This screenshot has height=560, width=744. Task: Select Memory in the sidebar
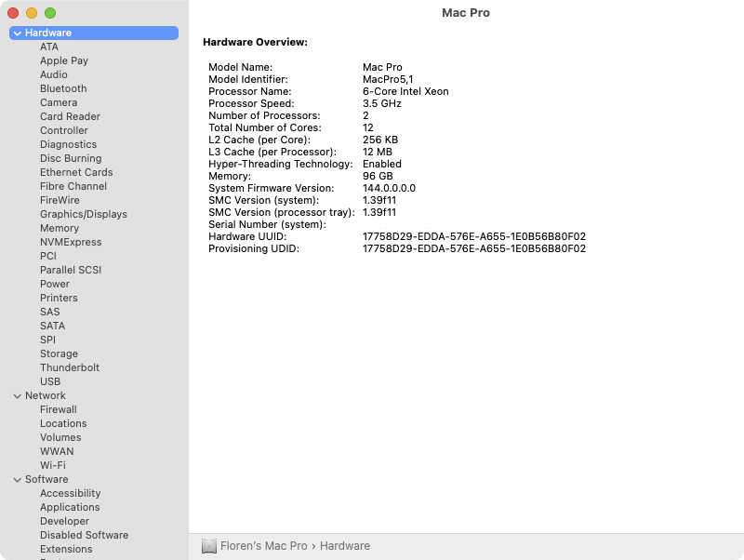(60, 228)
